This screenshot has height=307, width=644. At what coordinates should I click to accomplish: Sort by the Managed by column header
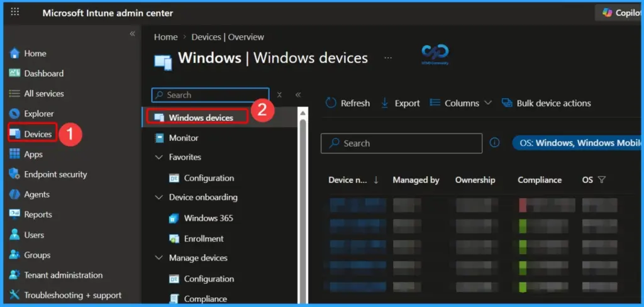tap(416, 180)
